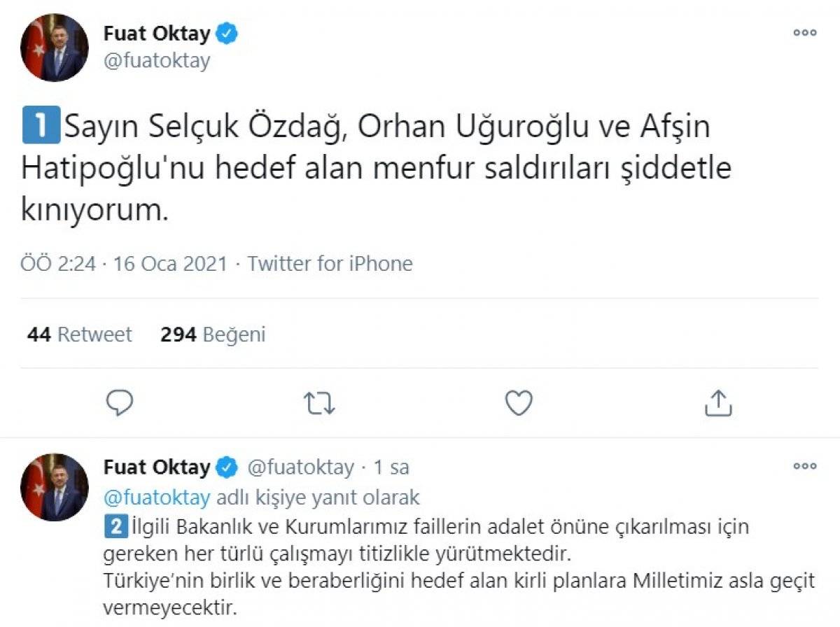The height and width of the screenshot is (627, 840).
Task: Click the verified badge next to Fuat Oktay
Action: (226, 32)
